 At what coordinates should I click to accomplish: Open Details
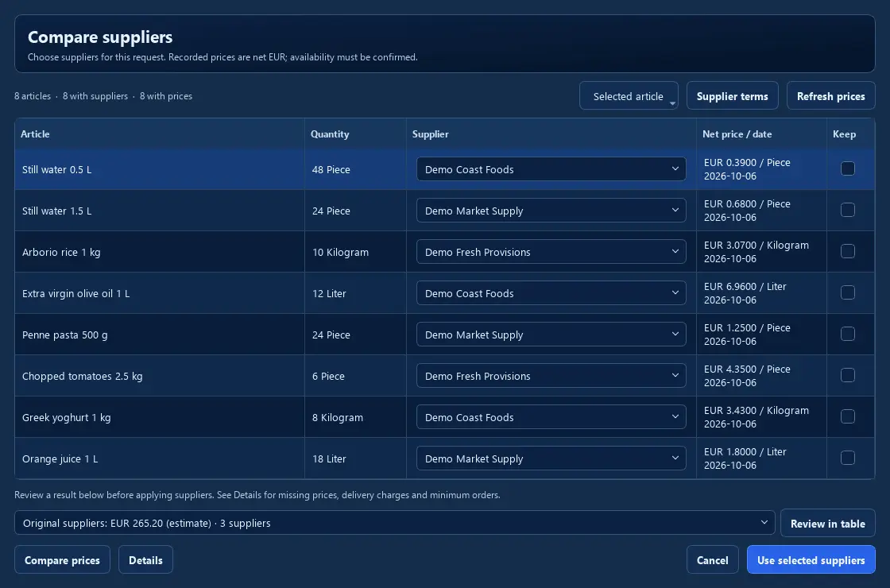point(145,560)
